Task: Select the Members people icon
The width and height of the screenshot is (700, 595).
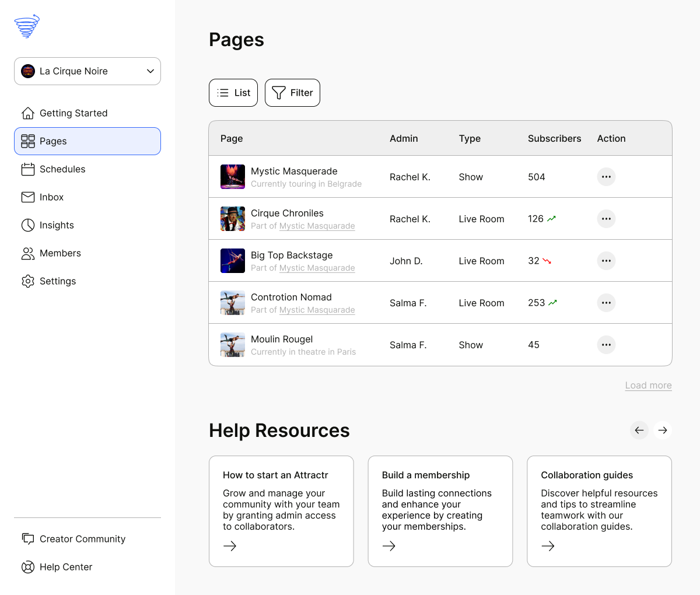Action: [28, 253]
